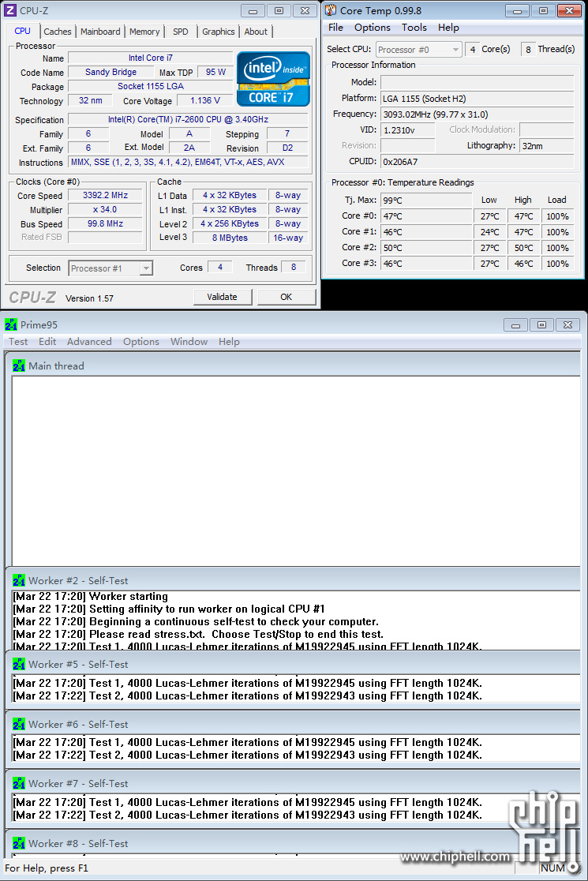Screen dimensions: 588x881
Task: Click the CPUID 0x206A7 field
Action: click(478, 161)
